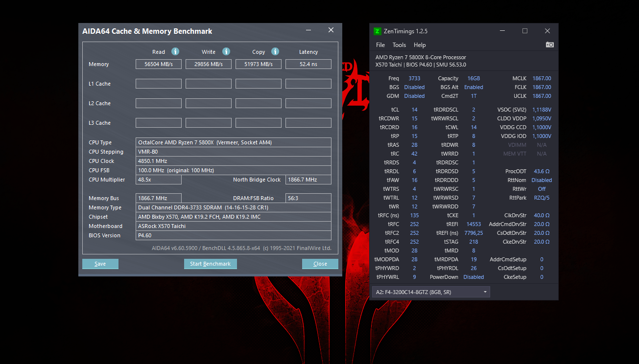Screen dimensions: 639x364
Task: Click the CLDO VDDP value 1,0950V
Action: tap(542, 118)
